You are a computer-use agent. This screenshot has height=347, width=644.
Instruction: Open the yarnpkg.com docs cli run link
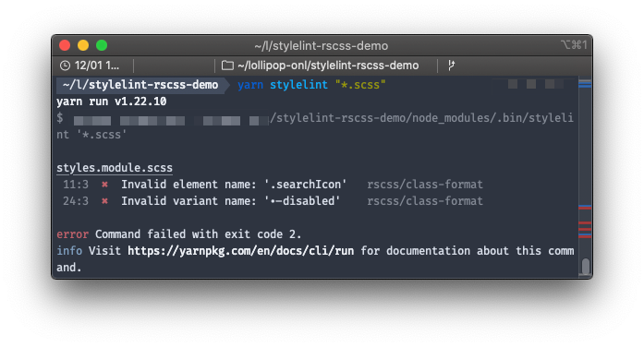click(240, 251)
